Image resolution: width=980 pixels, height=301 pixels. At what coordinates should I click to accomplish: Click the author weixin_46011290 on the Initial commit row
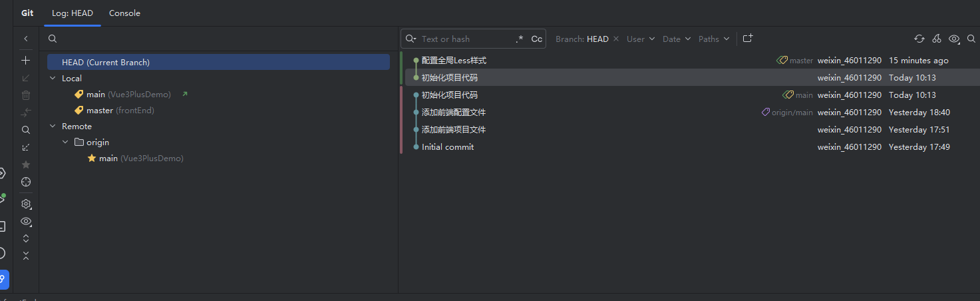tap(850, 147)
